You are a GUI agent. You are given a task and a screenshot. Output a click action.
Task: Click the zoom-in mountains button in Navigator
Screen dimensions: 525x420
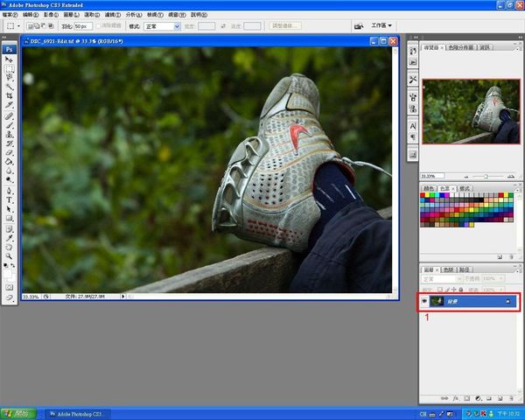click(x=511, y=176)
